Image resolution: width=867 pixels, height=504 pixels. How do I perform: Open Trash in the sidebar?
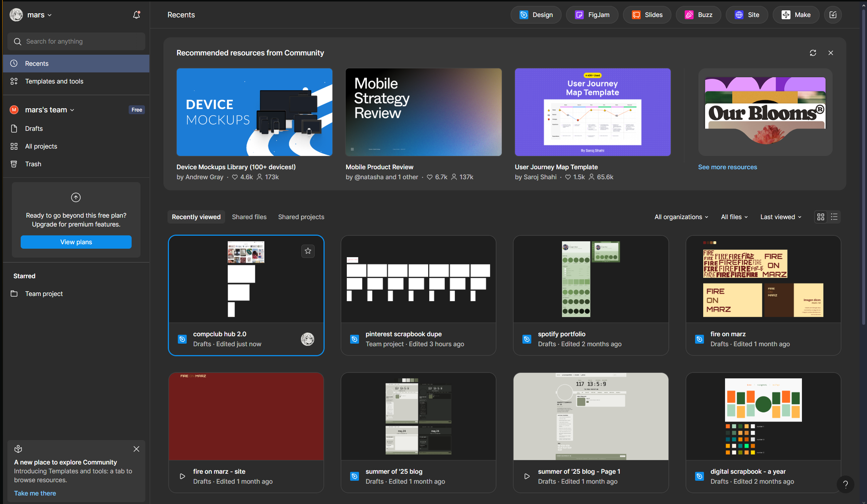pyautogui.click(x=33, y=164)
